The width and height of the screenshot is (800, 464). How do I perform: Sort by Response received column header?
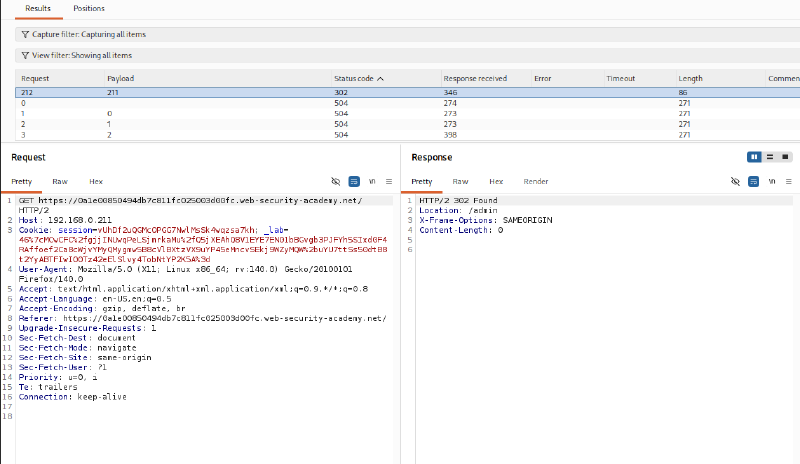475,78
